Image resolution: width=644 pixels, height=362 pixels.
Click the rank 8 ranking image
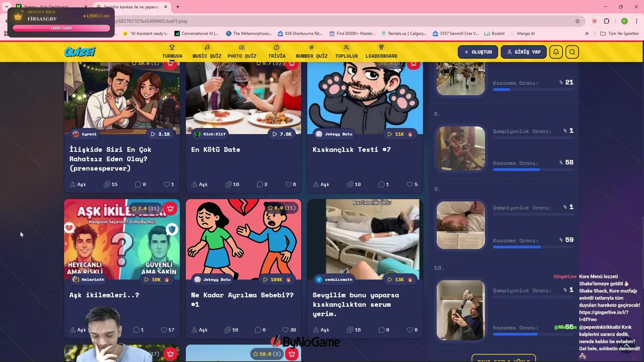pyautogui.click(x=461, y=148)
